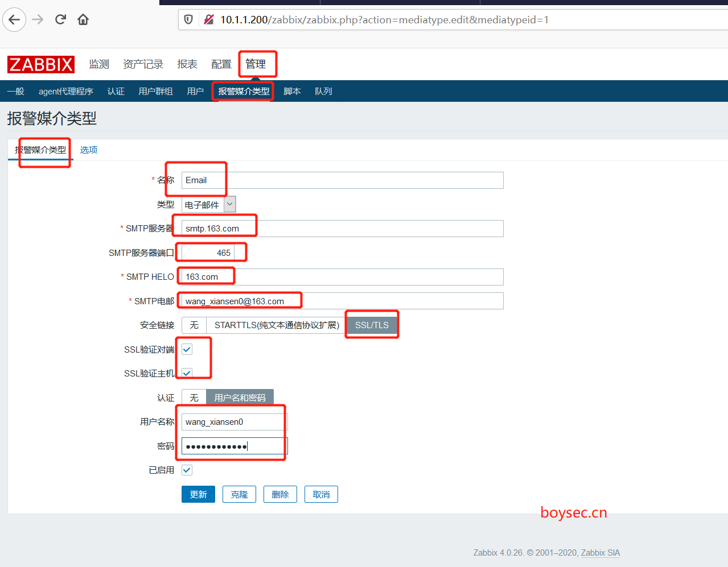Image resolution: width=728 pixels, height=567 pixels.
Task: Click the 名称 field containing Email
Action: [x=343, y=180]
